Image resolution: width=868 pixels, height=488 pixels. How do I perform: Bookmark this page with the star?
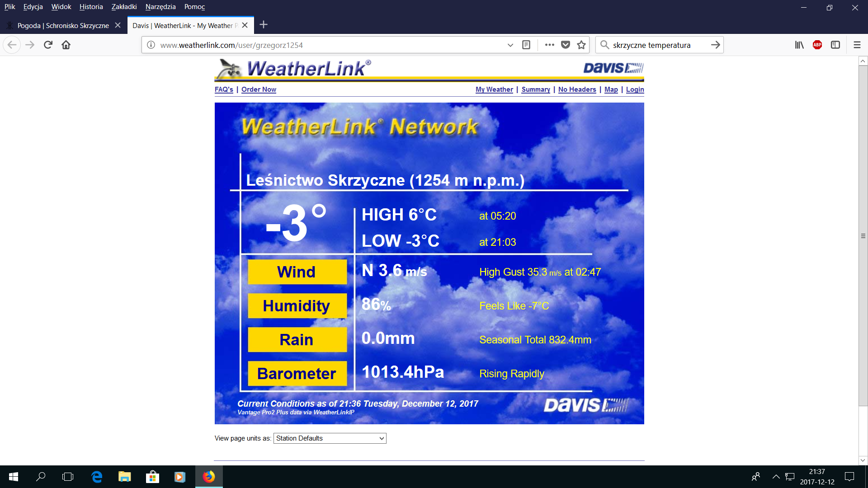click(x=581, y=45)
